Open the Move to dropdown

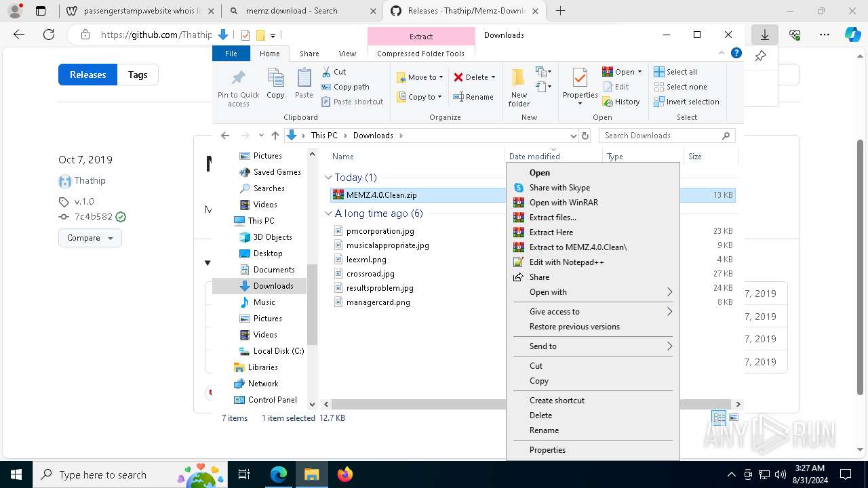[x=420, y=77]
